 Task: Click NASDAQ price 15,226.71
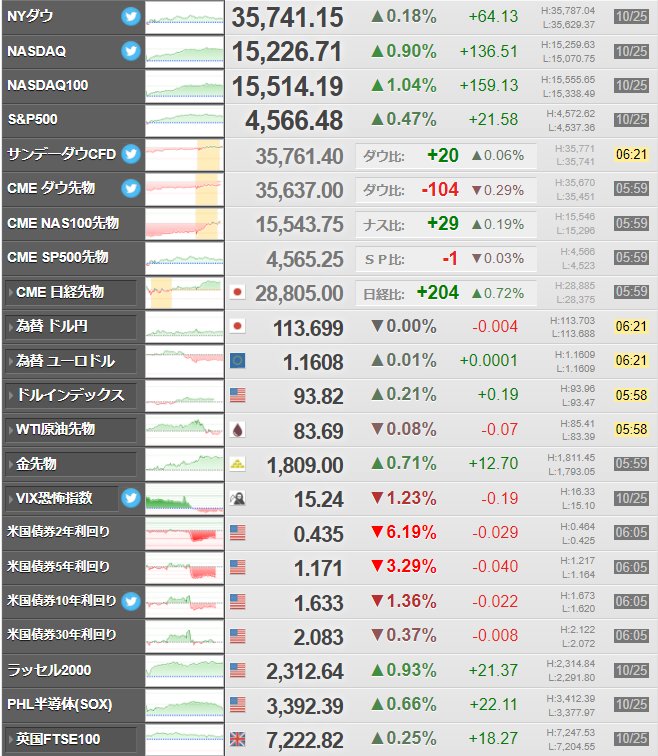(x=287, y=52)
